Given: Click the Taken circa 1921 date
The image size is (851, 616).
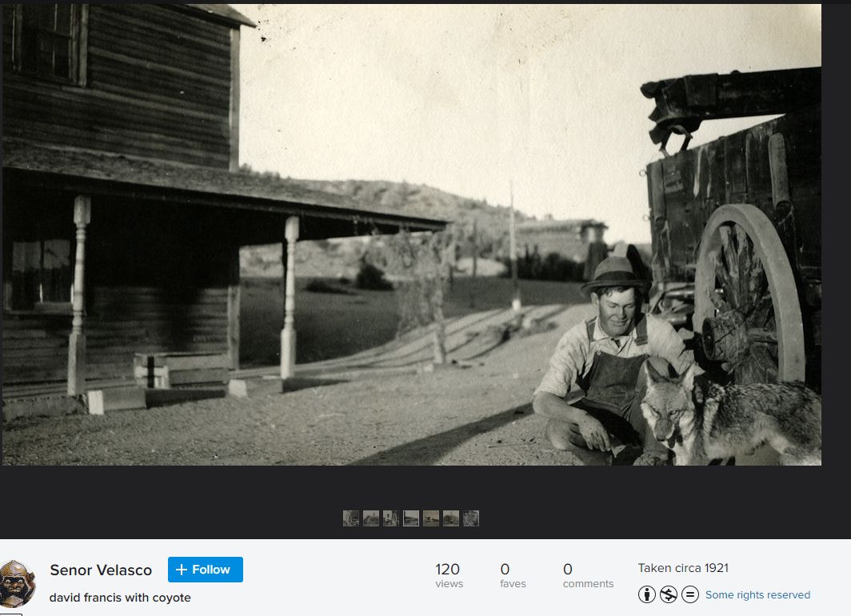Looking at the screenshot, I should click(683, 568).
